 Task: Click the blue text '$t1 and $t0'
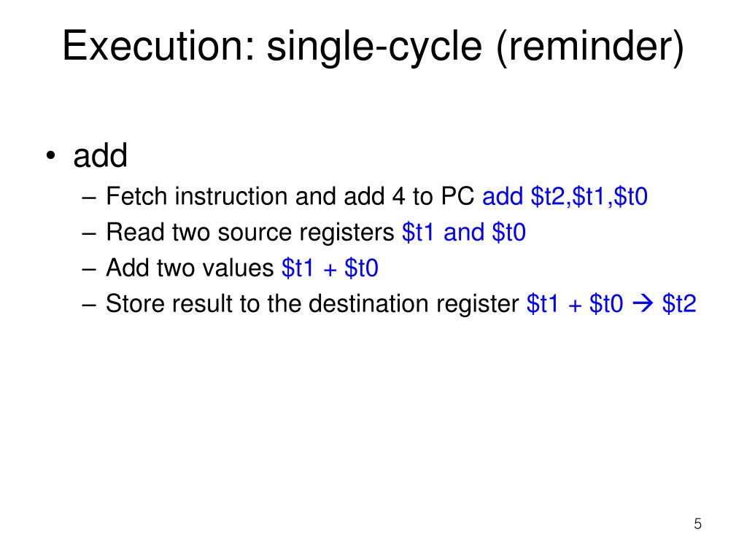click(463, 233)
